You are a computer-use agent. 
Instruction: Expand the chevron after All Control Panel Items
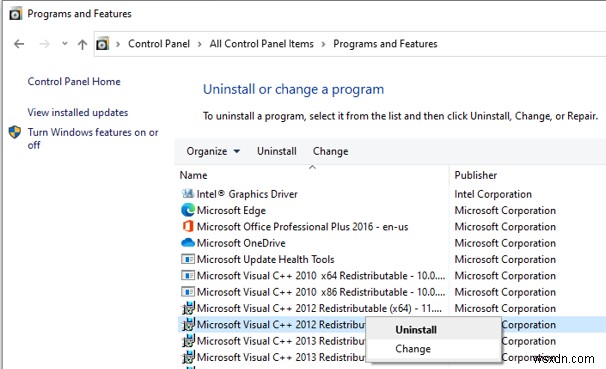click(323, 44)
